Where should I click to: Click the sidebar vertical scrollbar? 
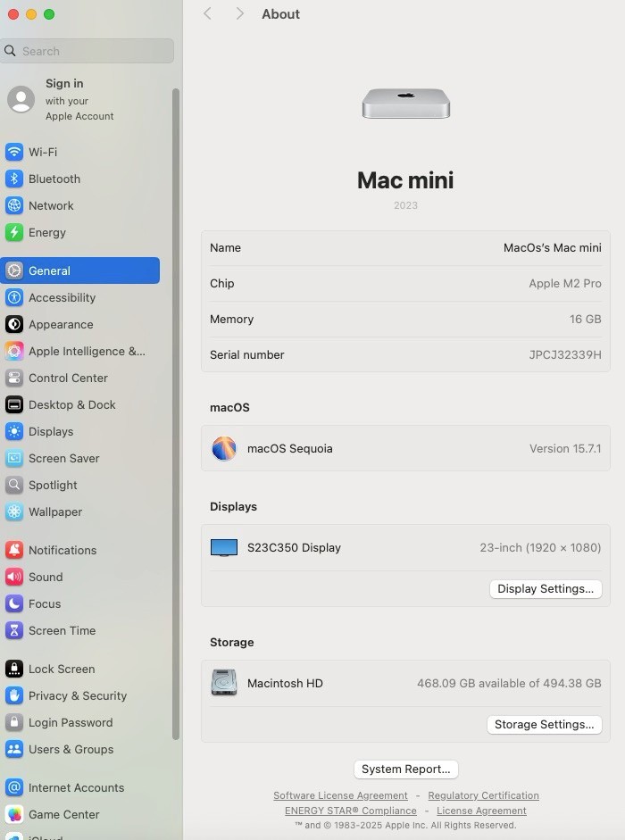coord(175,413)
